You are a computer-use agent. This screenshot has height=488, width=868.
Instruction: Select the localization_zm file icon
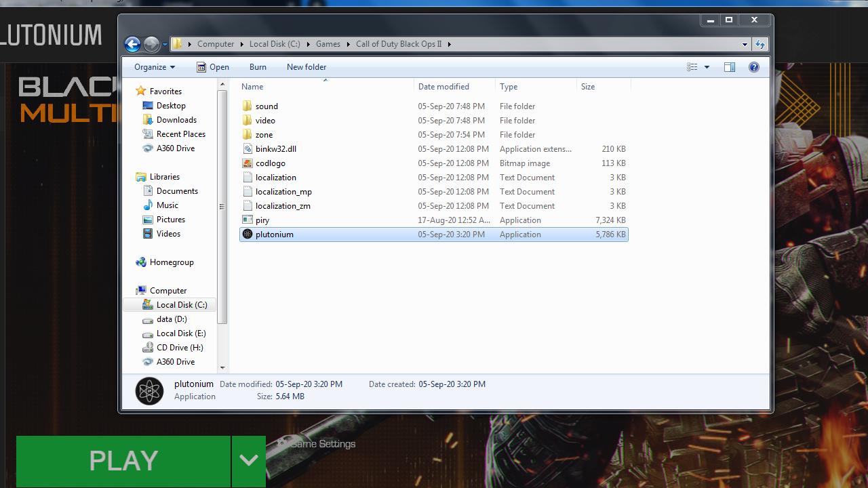[x=248, y=206]
